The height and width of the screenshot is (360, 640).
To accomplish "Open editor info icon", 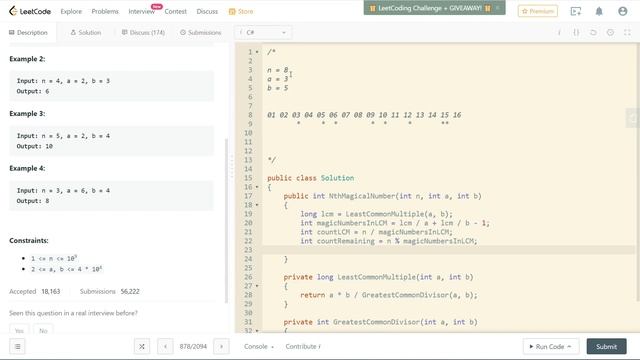I will 559,32.
